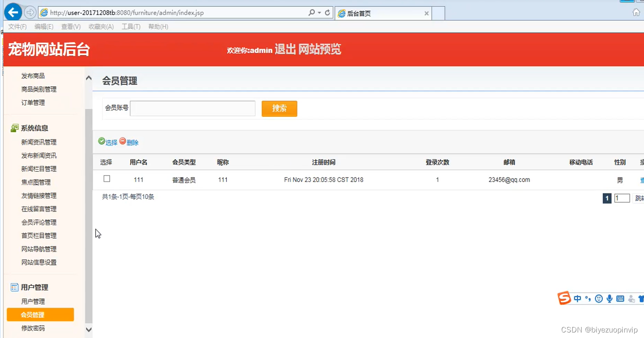Image resolution: width=644 pixels, height=338 pixels.
Task: Open the 查看(V) menu
Action: click(x=71, y=26)
